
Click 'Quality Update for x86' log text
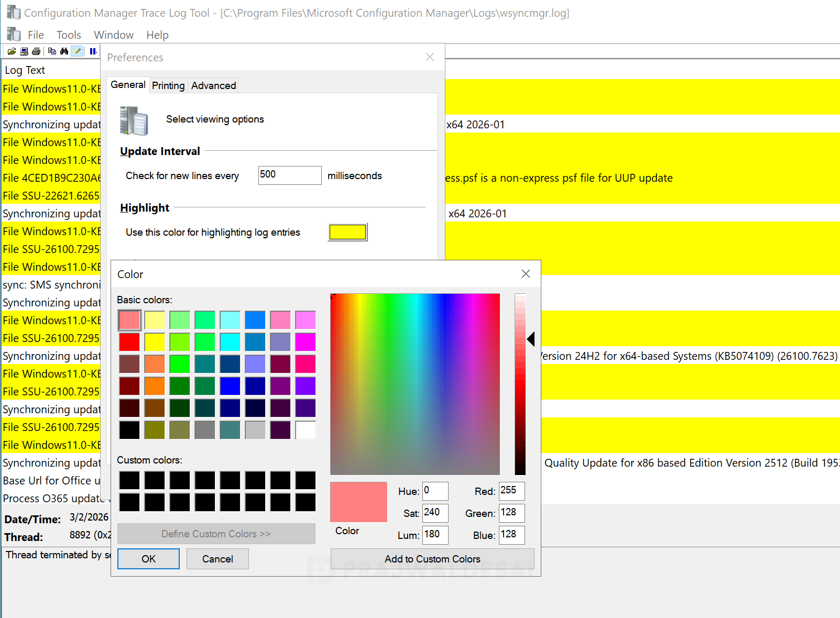click(692, 463)
